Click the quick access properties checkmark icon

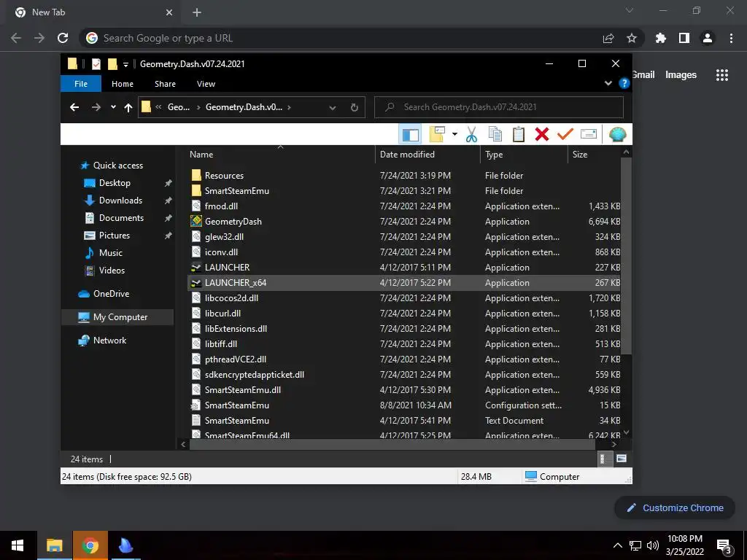click(x=96, y=64)
